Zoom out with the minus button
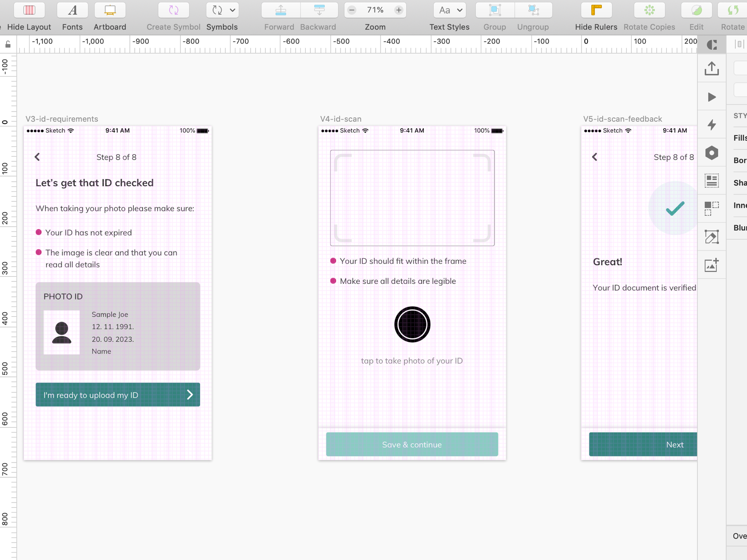This screenshot has width=747, height=560. 352,10
